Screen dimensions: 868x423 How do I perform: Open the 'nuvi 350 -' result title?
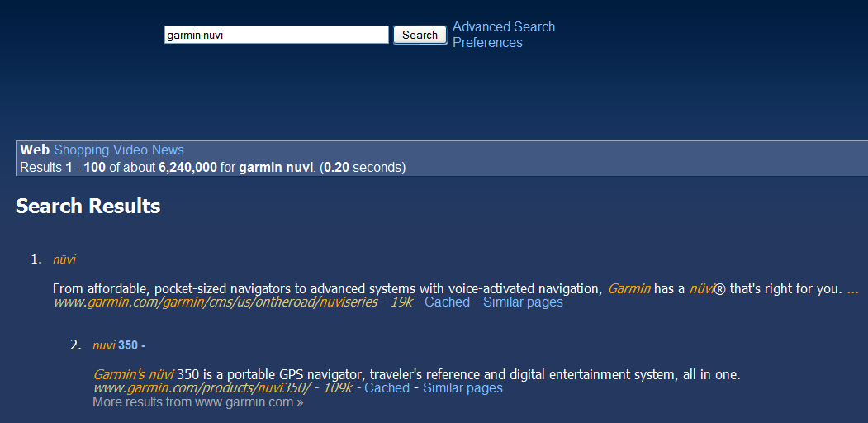pyautogui.click(x=118, y=345)
